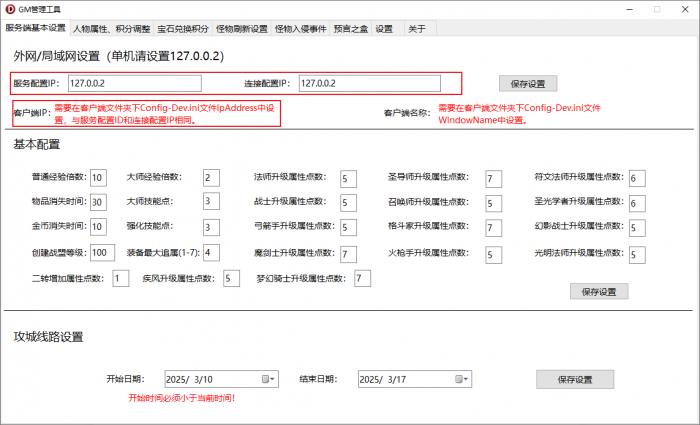This screenshot has width=700, height=425.
Task: Switch to 怪物刷新设置 tab
Action: (242, 29)
